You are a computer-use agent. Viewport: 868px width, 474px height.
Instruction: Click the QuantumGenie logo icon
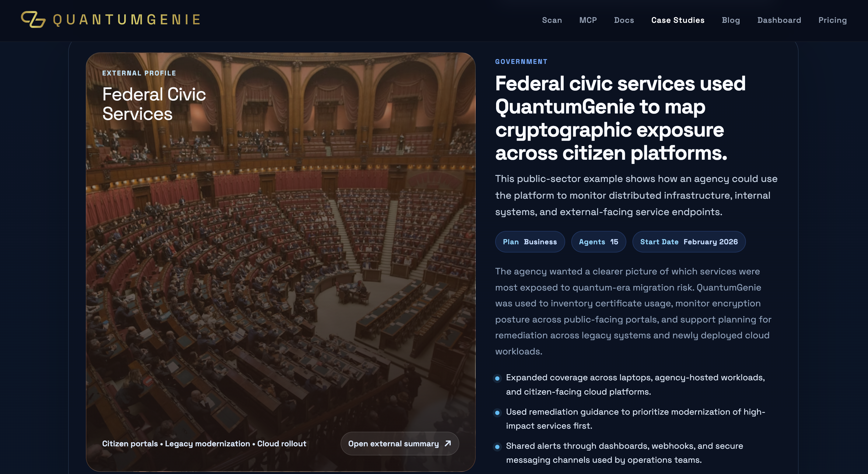33,19
